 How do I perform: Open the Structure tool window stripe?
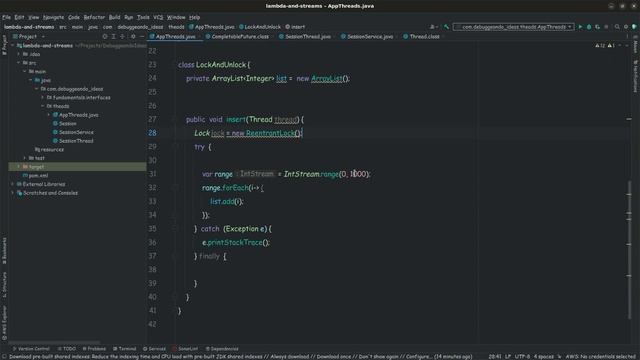[x=4, y=284]
